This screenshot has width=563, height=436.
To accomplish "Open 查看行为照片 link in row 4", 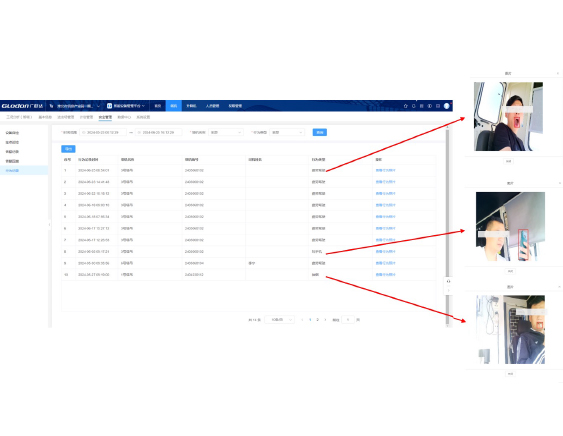I will tap(385, 205).
